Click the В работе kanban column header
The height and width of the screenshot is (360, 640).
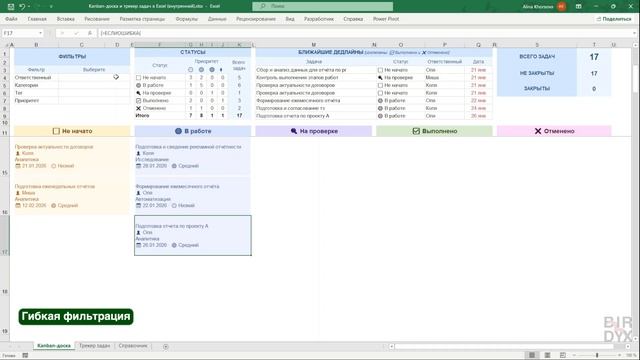pyautogui.click(x=193, y=131)
